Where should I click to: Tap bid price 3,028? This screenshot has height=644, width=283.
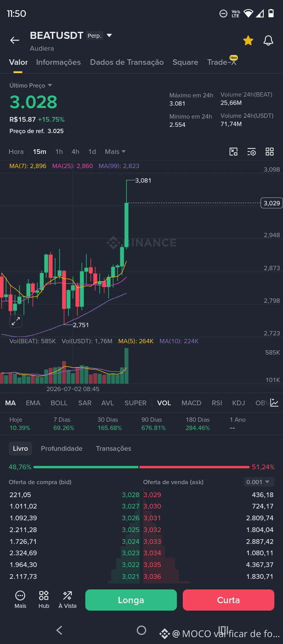coord(130,495)
